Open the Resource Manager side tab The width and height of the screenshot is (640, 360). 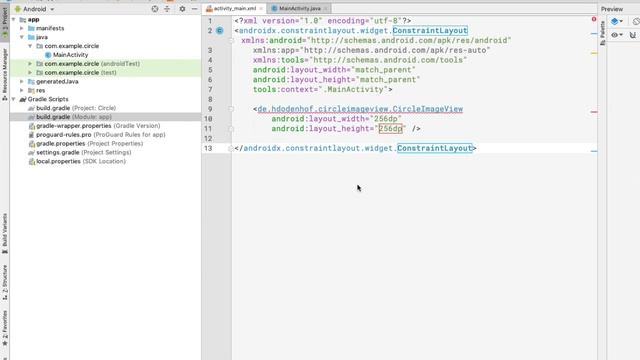(4, 74)
